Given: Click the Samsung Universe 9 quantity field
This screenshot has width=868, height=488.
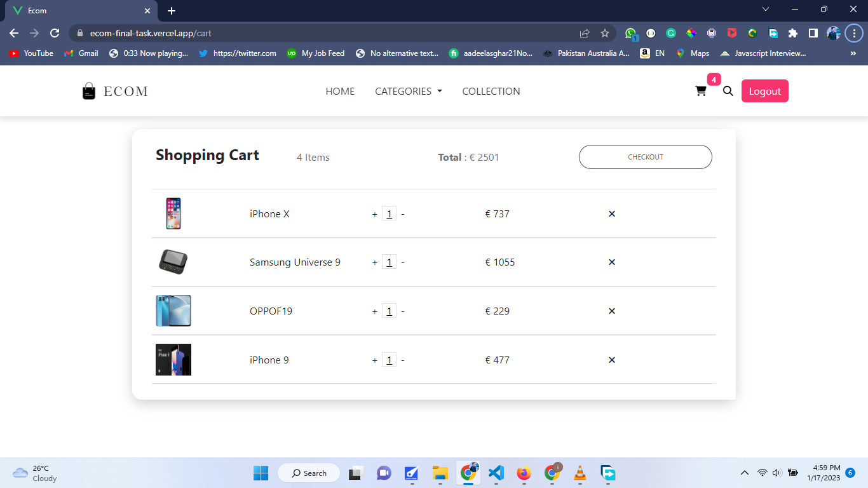Looking at the screenshot, I should click(389, 262).
